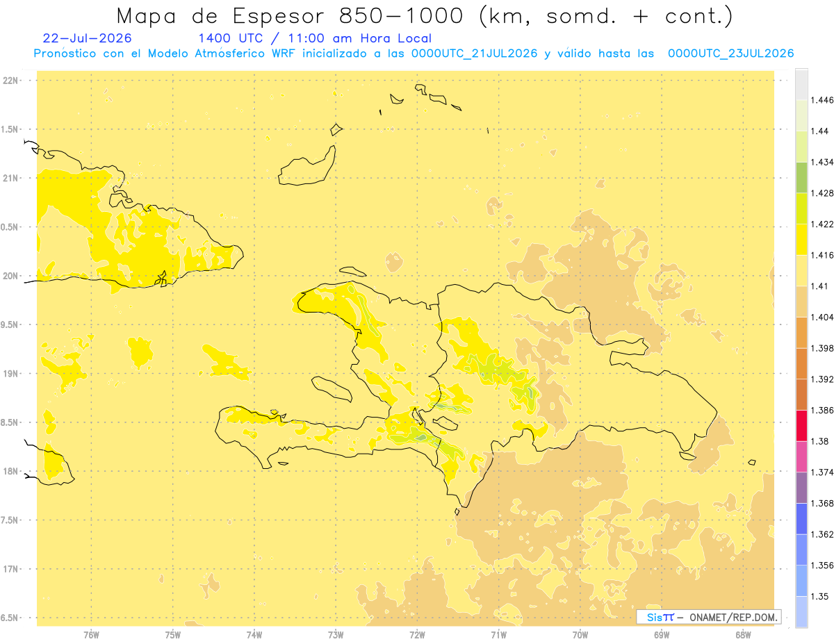Click the "21N" latitude label
The image size is (834, 644).
point(10,178)
